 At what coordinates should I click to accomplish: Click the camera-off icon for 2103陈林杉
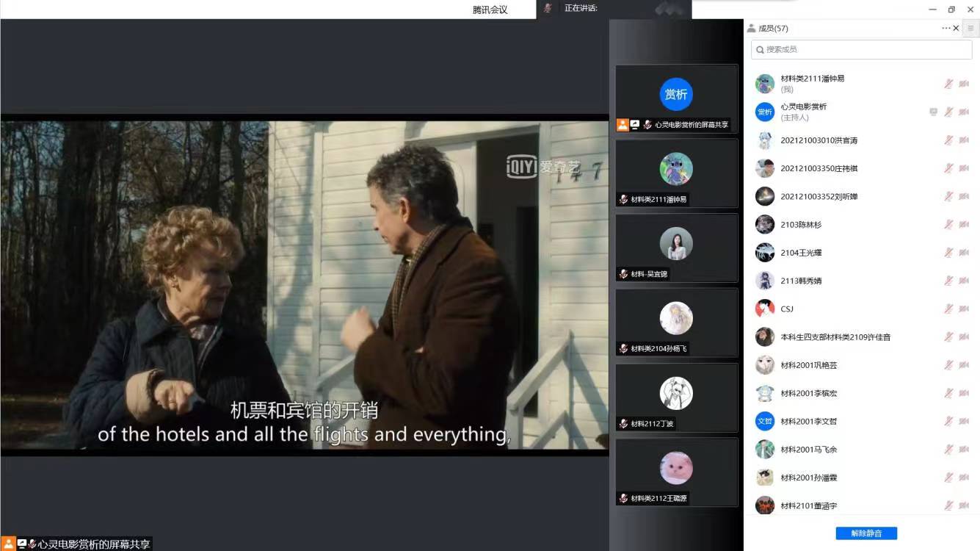(964, 225)
